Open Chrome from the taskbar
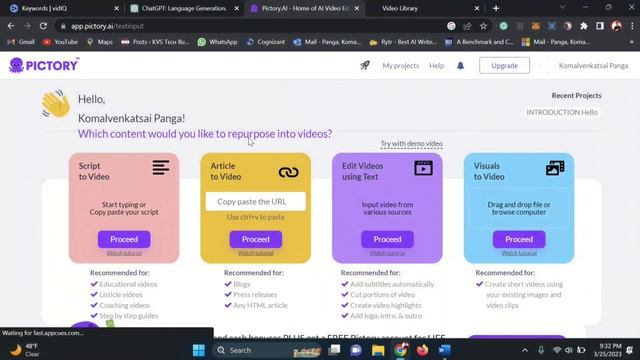 (400, 350)
